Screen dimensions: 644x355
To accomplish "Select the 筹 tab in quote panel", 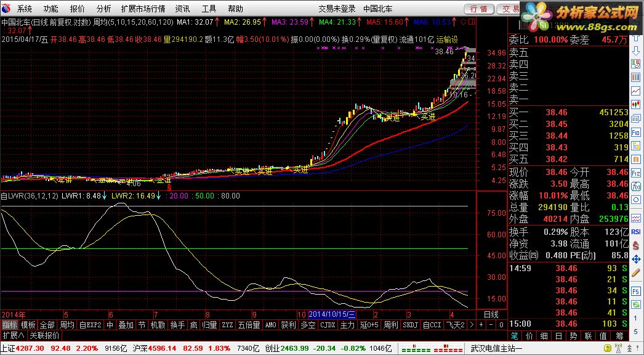I will coord(619,336).
